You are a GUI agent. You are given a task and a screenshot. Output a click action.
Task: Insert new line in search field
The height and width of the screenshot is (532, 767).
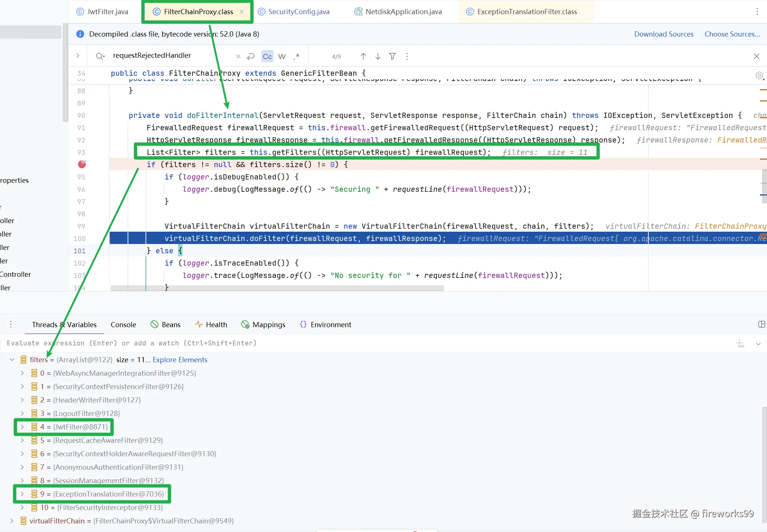click(x=251, y=56)
